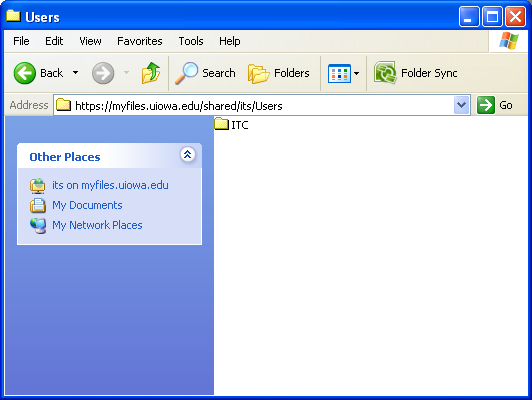Open the Favorites menu
The image size is (532, 400).
click(x=139, y=41)
